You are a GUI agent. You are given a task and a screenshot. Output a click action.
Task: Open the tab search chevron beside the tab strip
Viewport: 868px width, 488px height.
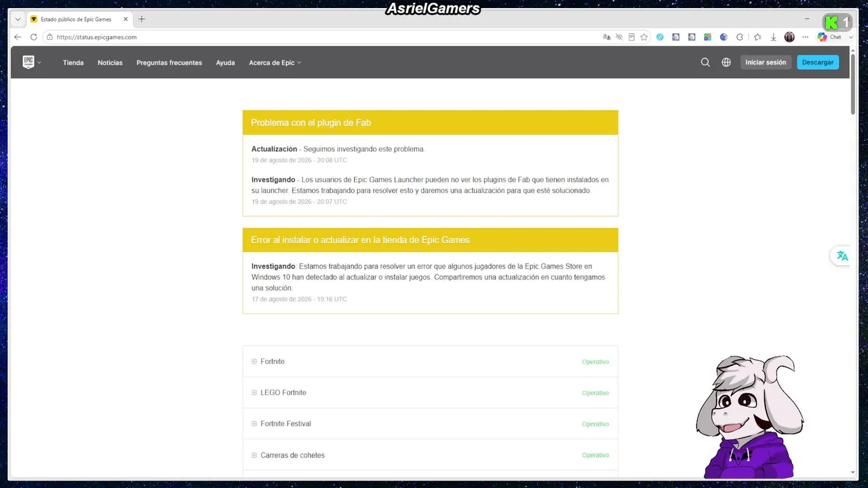pyautogui.click(x=18, y=19)
